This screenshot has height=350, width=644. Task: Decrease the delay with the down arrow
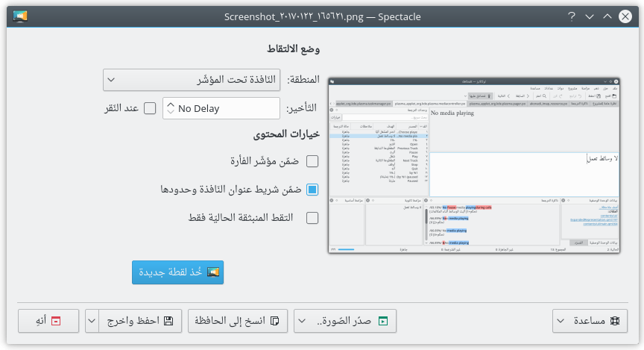click(170, 113)
